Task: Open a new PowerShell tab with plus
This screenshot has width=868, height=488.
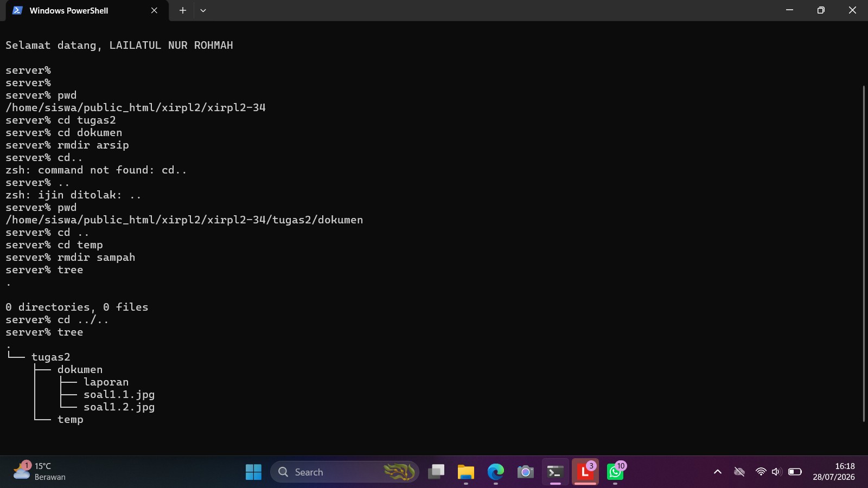Action: pos(183,10)
